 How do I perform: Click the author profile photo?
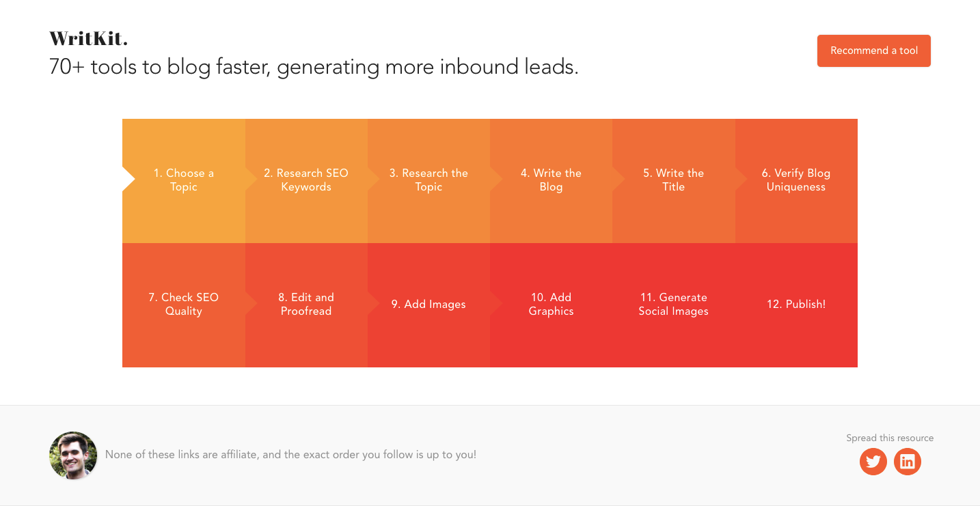point(73,455)
